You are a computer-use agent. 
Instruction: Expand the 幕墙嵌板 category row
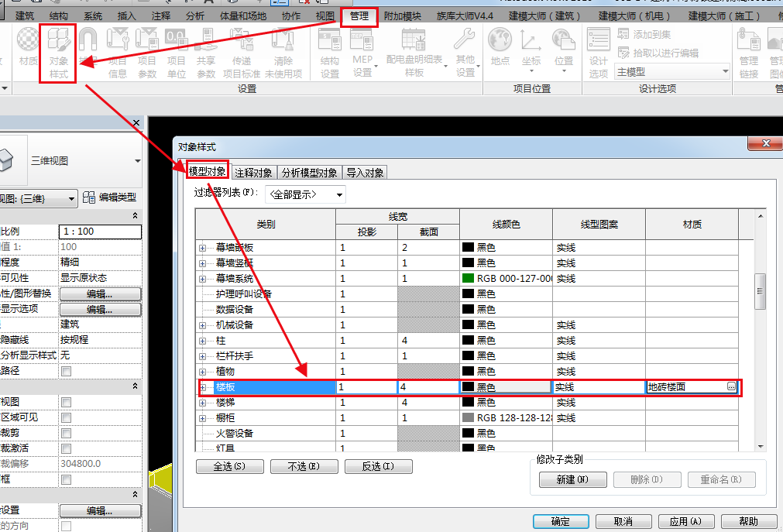[x=202, y=248]
